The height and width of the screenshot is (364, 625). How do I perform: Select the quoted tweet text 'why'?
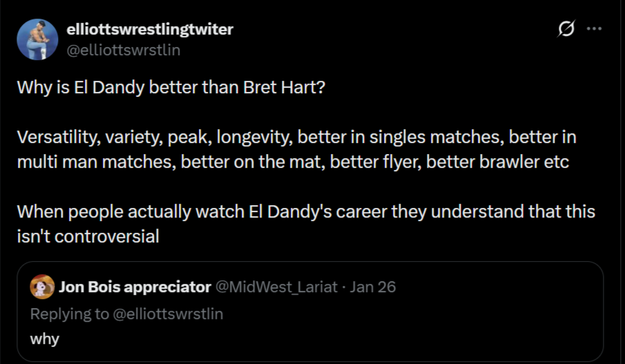click(x=45, y=339)
